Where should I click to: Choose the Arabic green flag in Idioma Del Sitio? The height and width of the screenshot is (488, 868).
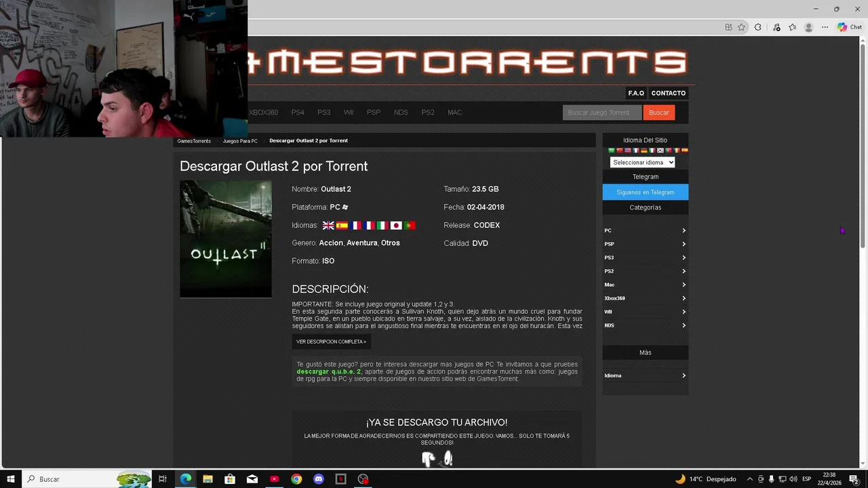point(612,150)
